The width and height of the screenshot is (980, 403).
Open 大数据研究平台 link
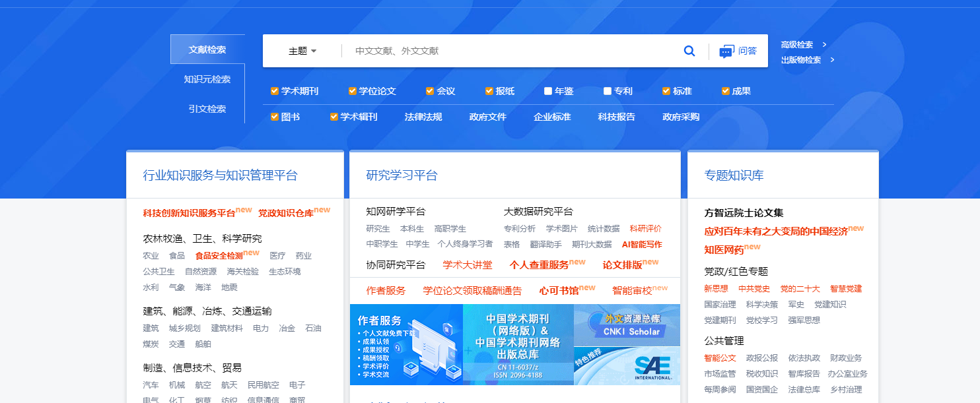tap(538, 212)
